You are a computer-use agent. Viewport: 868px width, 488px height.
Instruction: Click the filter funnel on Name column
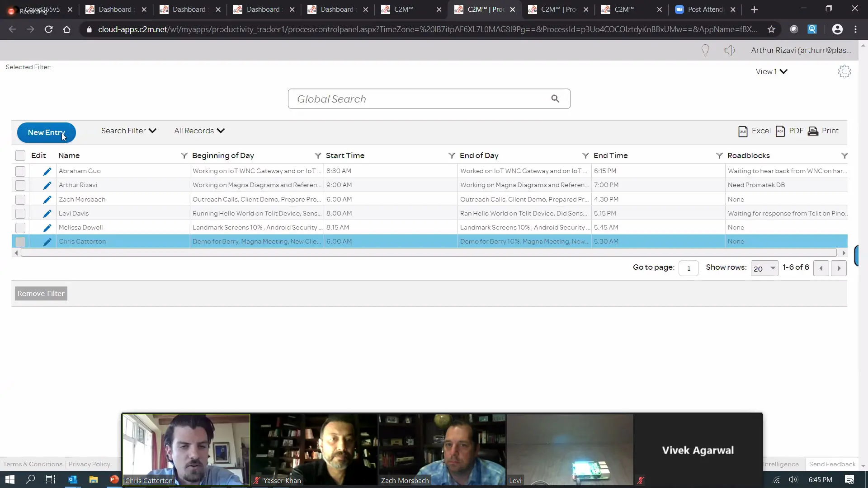pos(184,155)
